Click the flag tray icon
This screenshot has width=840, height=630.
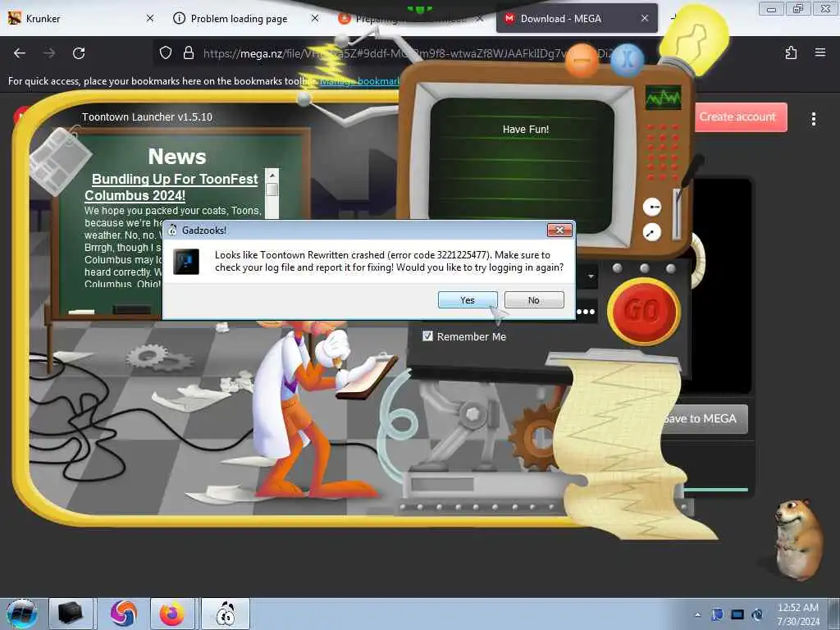[717, 614]
